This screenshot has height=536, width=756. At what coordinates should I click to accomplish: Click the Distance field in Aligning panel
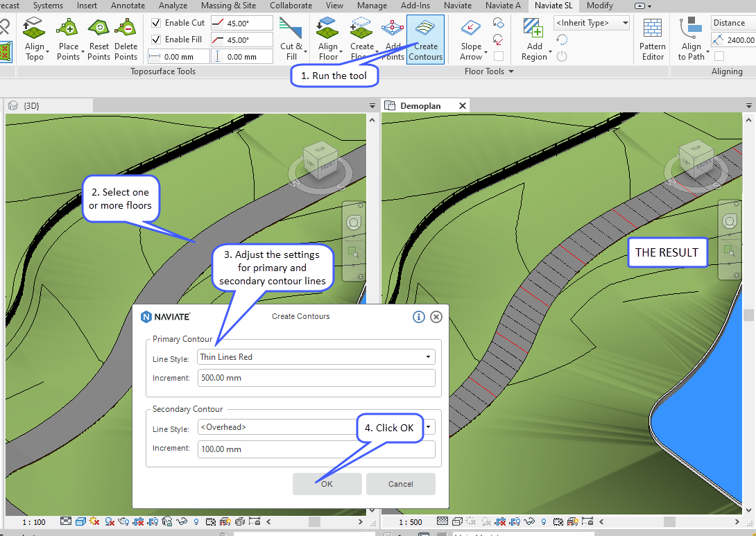[733, 23]
